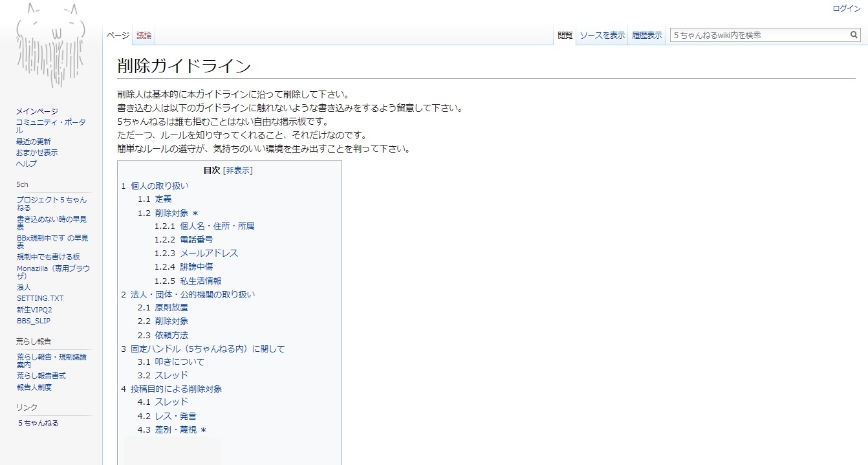Open 報告人制度 sidebar link

[x=34, y=387]
